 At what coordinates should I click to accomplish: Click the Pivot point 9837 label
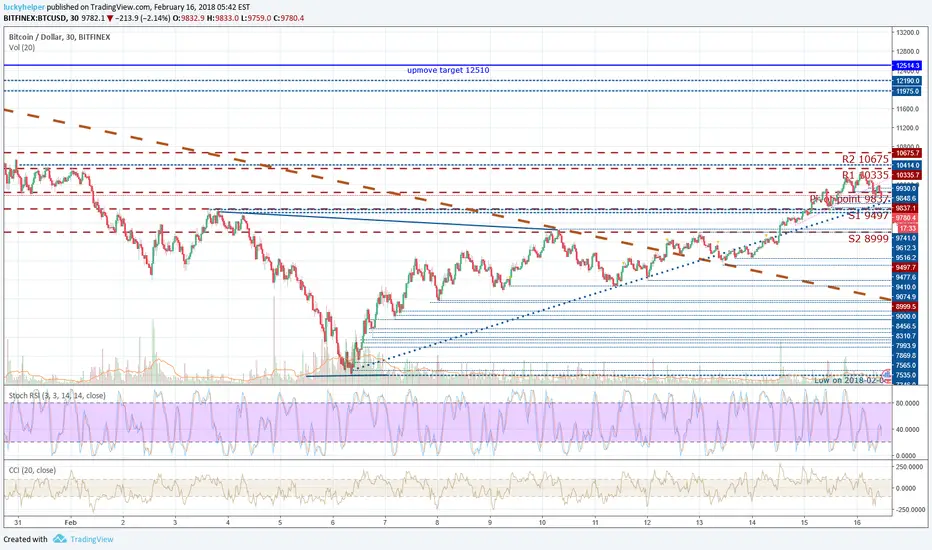849,199
